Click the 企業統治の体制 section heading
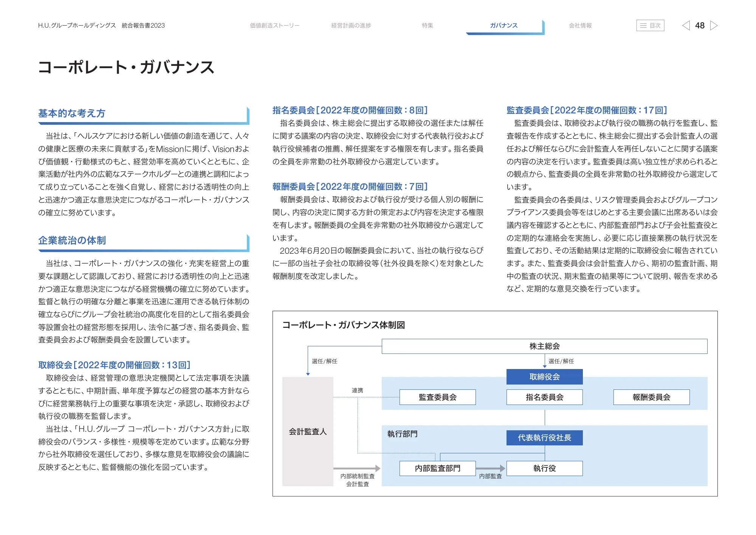 (x=72, y=240)
